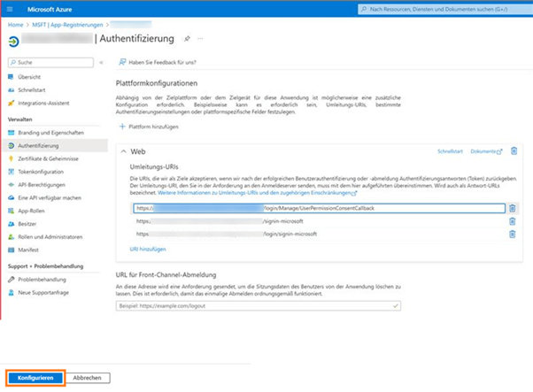Screen dimensions: 533x392
Task: Open Neue Supportanfrage
Action: tap(43, 293)
